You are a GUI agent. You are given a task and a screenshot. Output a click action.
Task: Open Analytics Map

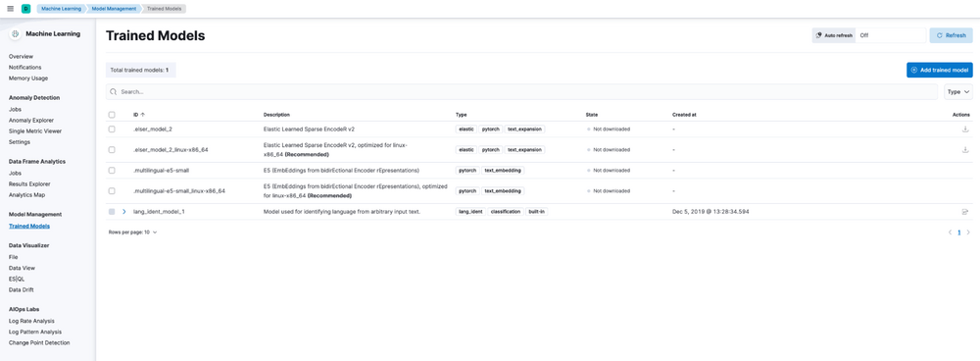26,194
